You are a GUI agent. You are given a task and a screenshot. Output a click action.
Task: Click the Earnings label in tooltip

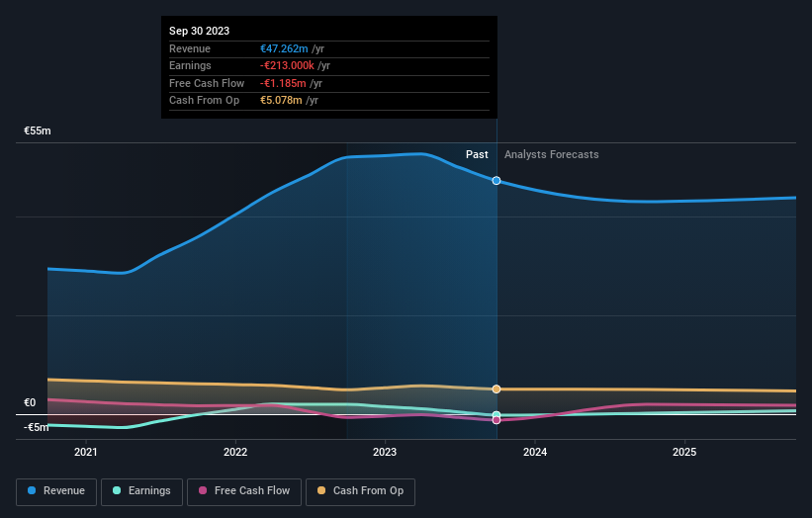pos(190,65)
